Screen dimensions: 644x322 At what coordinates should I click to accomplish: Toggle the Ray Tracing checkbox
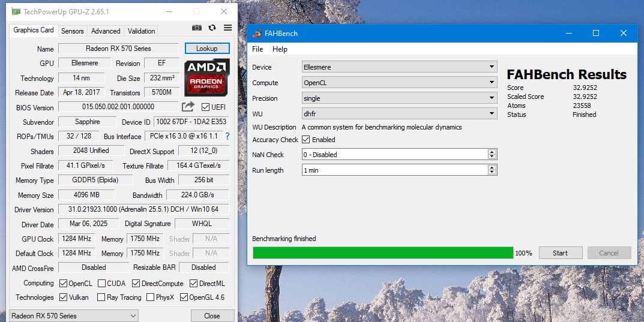[101, 297]
